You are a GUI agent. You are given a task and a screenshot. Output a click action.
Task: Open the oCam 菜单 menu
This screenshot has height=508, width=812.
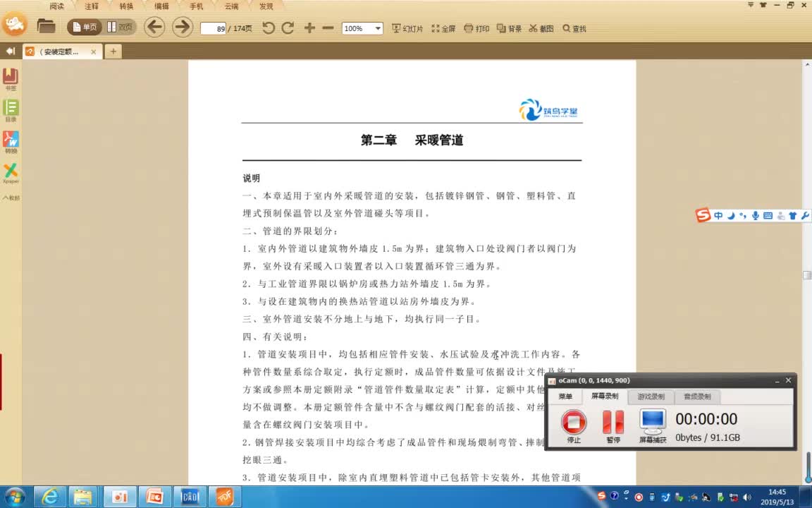pyautogui.click(x=565, y=397)
